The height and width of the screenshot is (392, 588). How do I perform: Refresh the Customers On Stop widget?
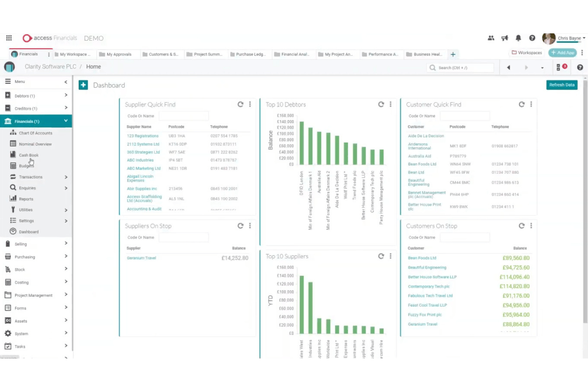coord(522,226)
